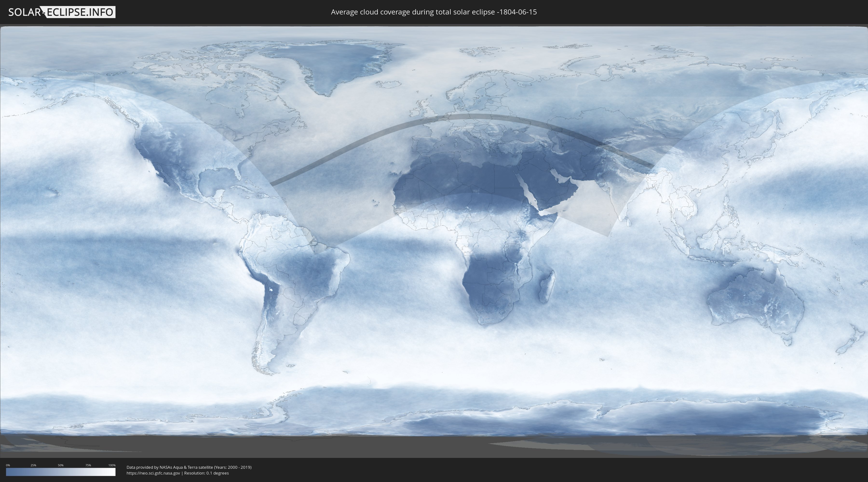The image size is (868, 482).
Task: Click the Resolution: 0.1 degrees text
Action: point(206,473)
